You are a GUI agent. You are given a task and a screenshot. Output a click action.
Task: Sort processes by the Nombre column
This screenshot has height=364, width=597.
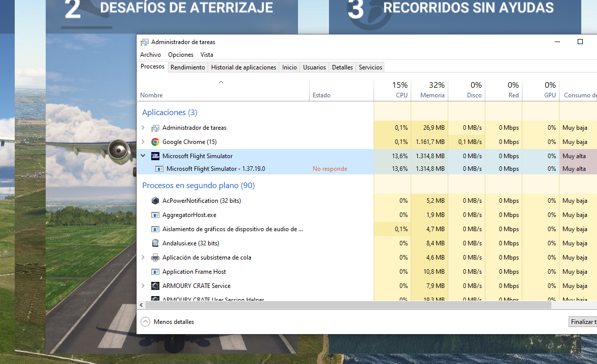[223, 91]
